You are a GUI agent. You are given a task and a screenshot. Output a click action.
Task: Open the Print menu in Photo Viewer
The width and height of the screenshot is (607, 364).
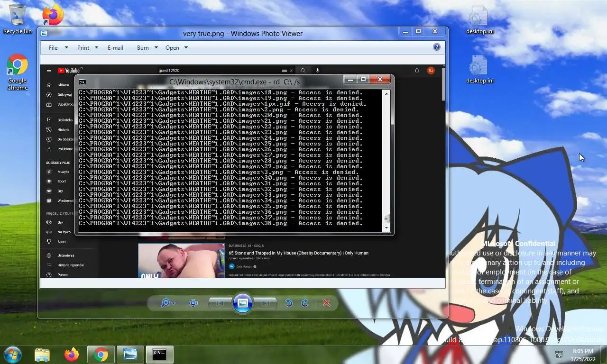pos(83,48)
